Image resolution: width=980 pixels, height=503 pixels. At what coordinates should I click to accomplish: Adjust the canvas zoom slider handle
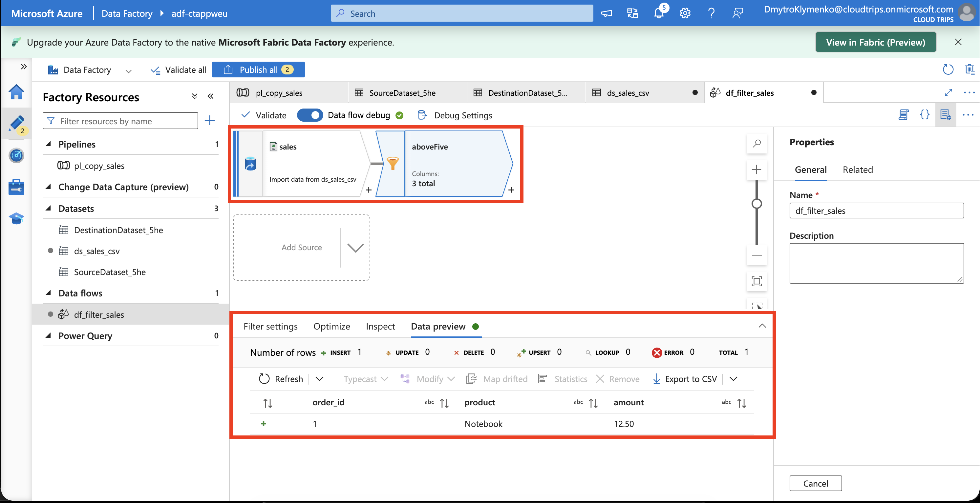click(x=757, y=203)
